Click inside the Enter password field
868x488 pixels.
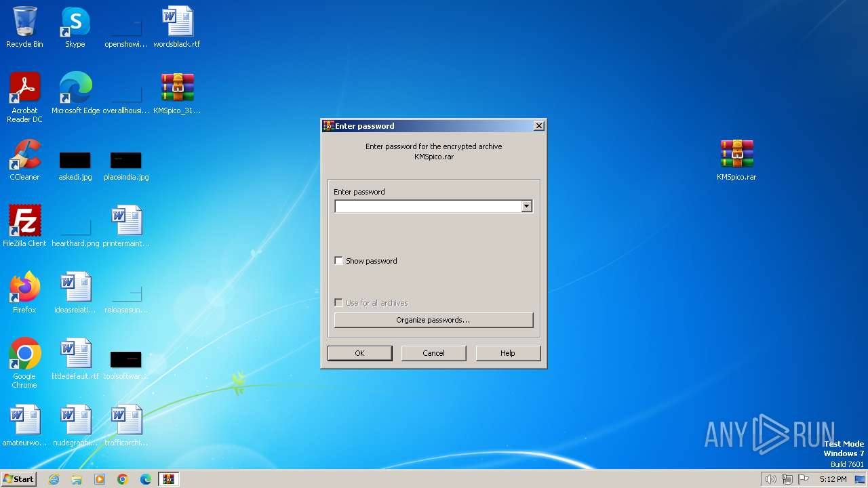pos(428,206)
